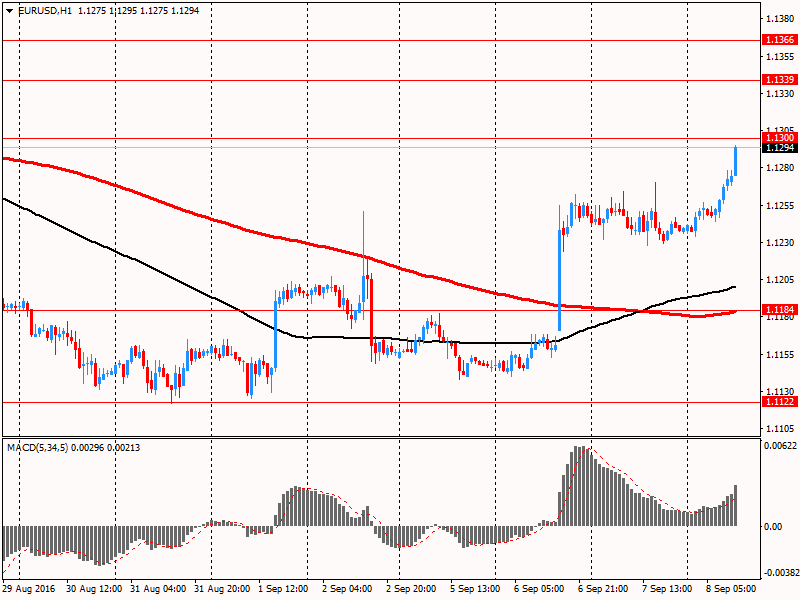800x600 pixels.
Task: Select the 1.1155 price scale value
Action: (780, 355)
